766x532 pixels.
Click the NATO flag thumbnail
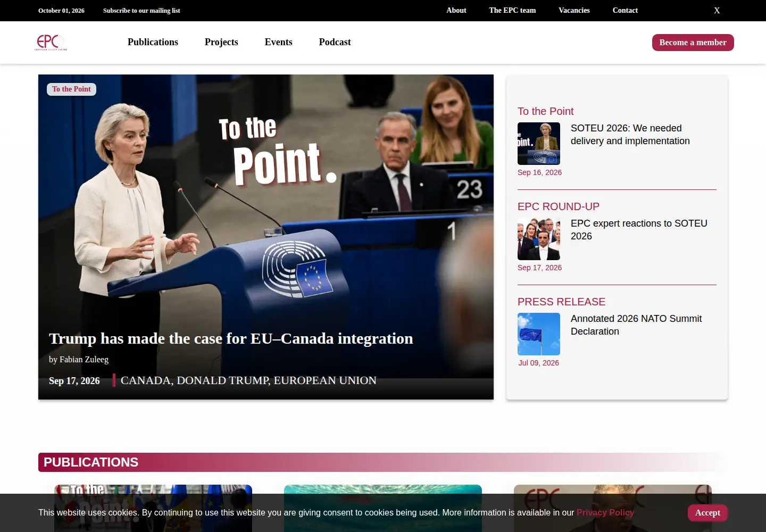tap(539, 334)
